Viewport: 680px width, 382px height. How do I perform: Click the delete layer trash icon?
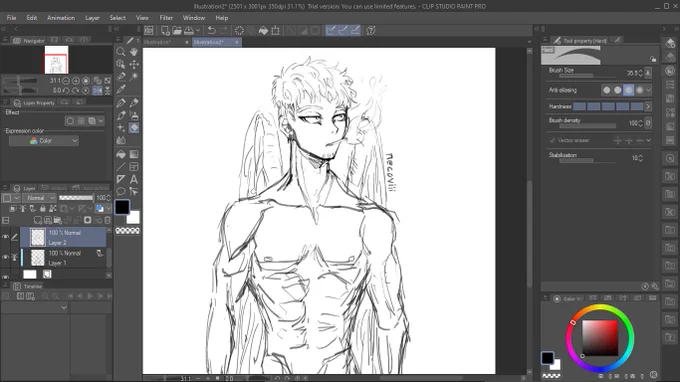click(x=108, y=220)
